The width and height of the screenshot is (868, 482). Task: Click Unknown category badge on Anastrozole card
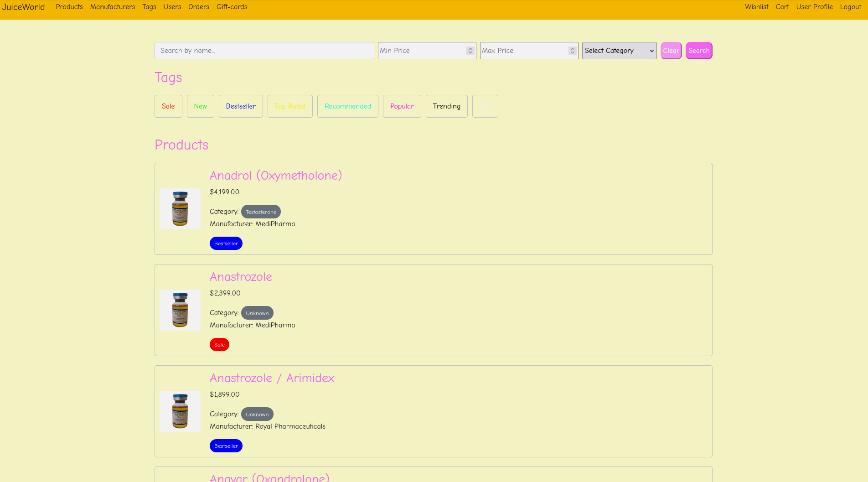point(257,313)
